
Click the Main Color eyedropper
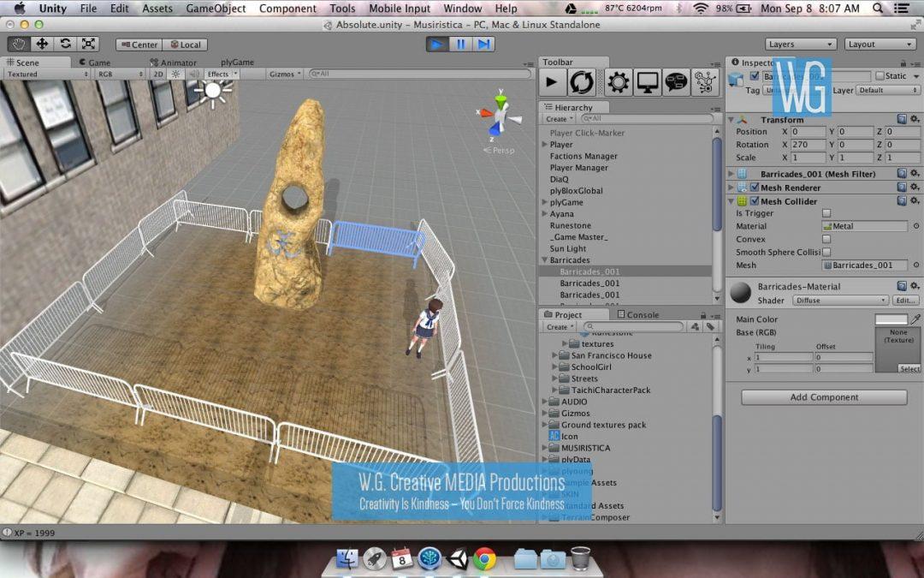point(915,319)
